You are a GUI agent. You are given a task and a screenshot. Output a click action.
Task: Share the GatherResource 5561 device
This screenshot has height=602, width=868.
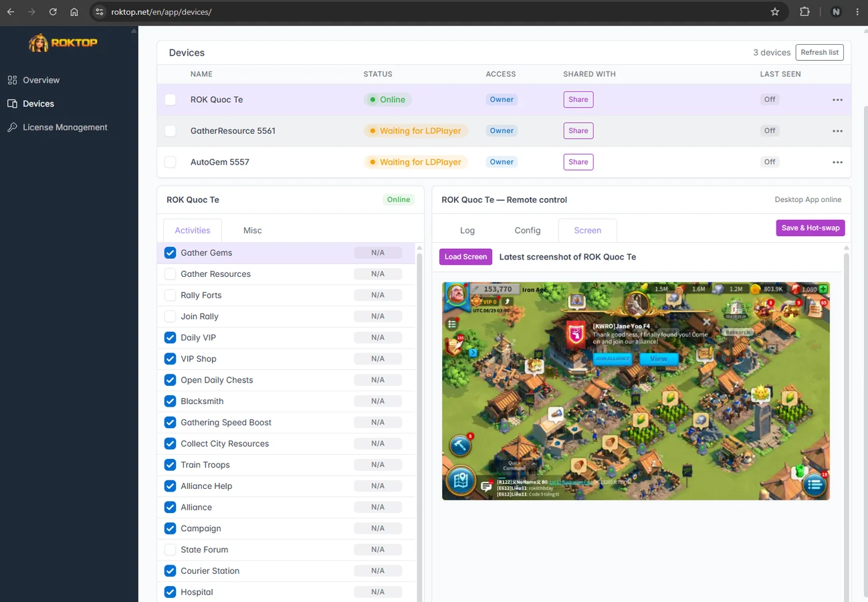578,131
